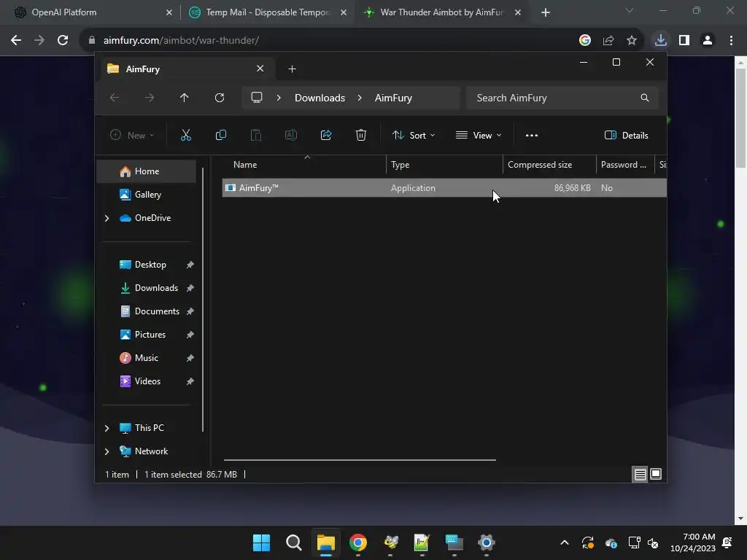Screen dimensions: 747x560
Task: Click the search magnifier in Search AimFury box
Action: 645,98
